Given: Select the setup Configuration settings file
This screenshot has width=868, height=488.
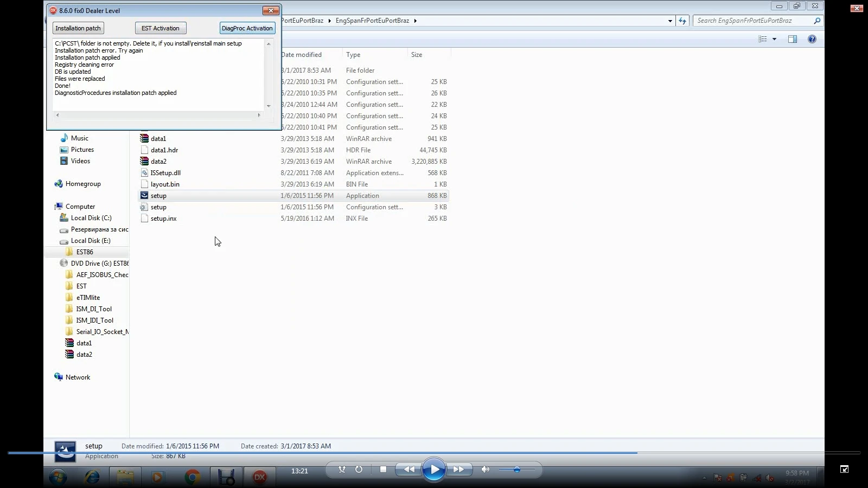Looking at the screenshot, I should tap(293, 207).
